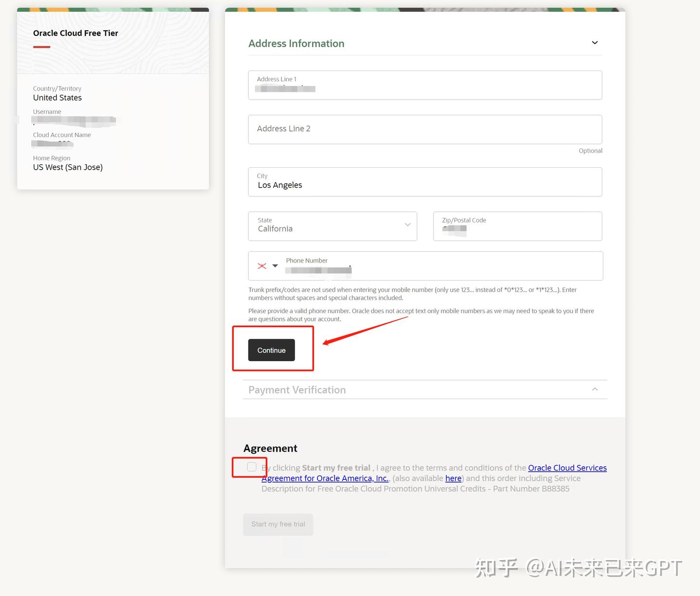
Task: Open the phone country code dropdown
Action: coord(275,266)
